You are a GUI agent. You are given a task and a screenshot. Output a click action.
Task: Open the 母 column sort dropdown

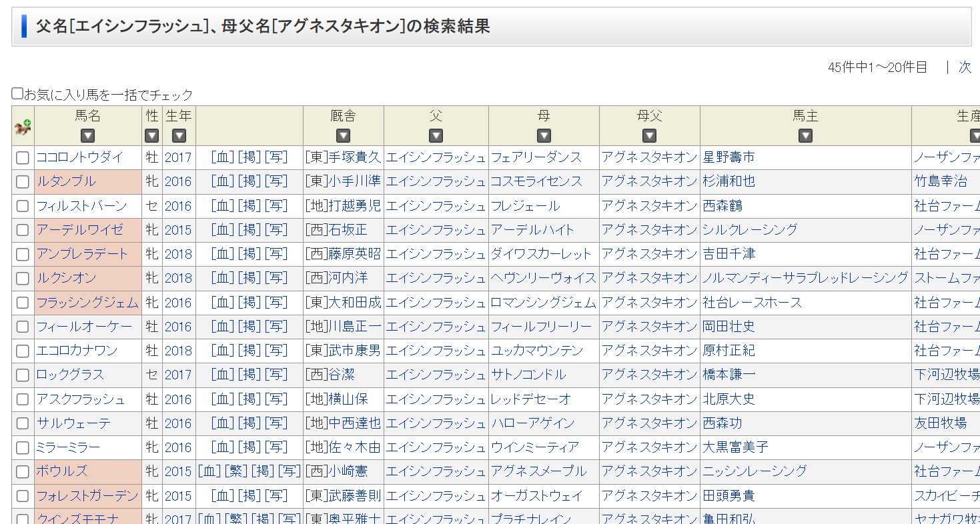coord(544,136)
